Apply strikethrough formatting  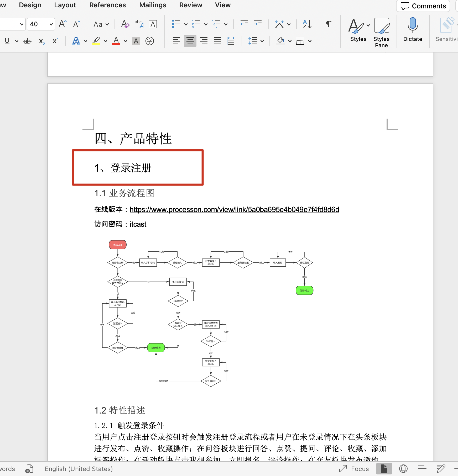(27, 41)
